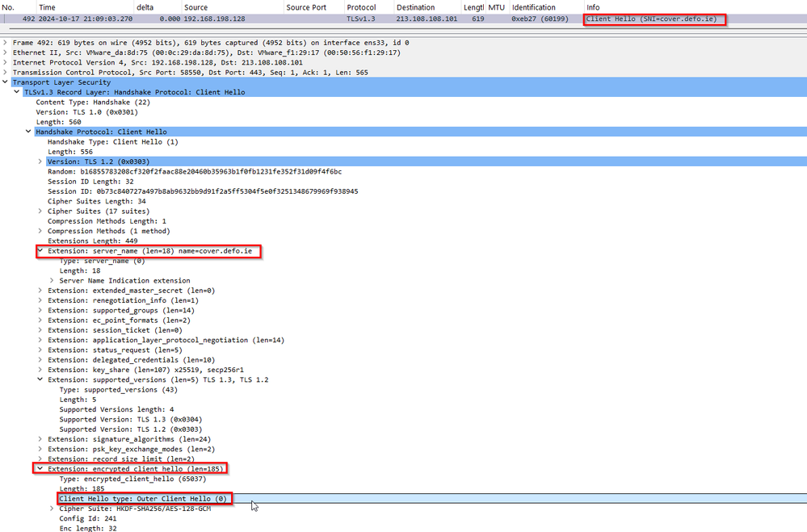Select Session ID Length: 32 line
807x532 pixels.
pos(90,182)
